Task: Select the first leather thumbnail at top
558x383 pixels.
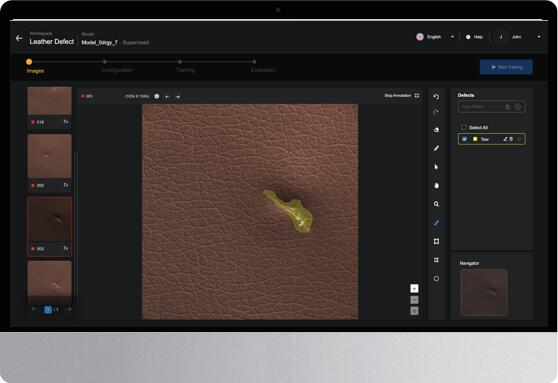Action: point(49,101)
